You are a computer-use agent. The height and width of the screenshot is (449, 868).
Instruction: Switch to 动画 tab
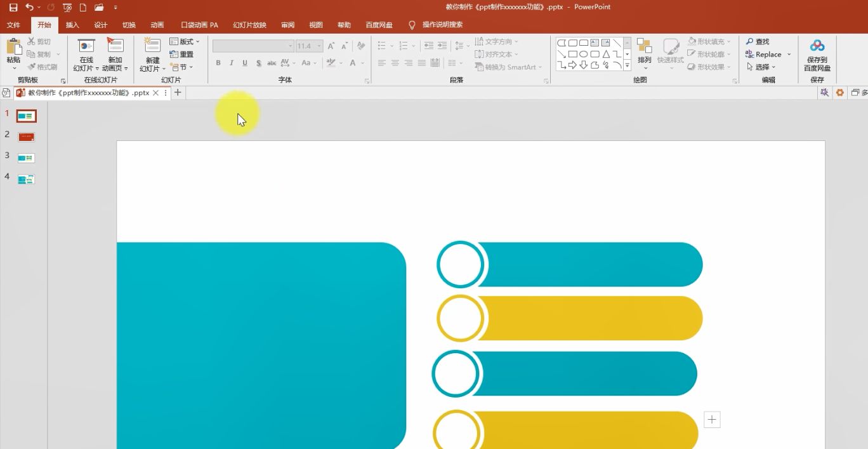(x=157, y=25)
